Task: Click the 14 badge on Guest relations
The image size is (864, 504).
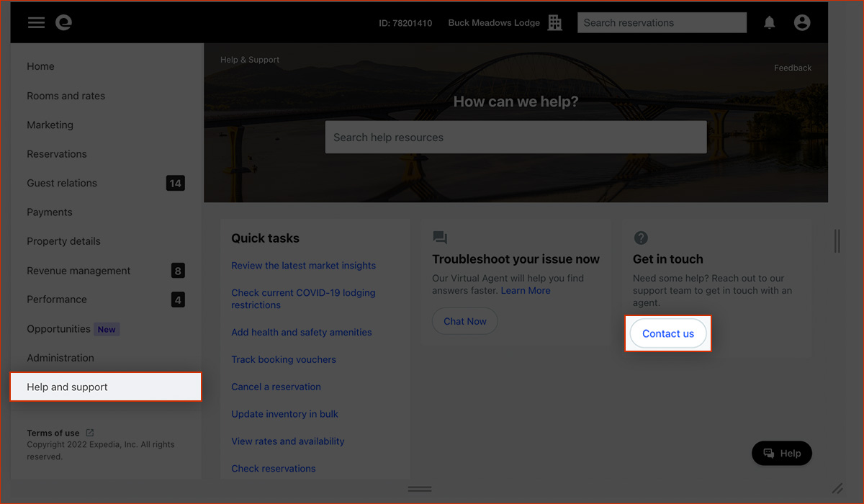Action: (175, 184)
